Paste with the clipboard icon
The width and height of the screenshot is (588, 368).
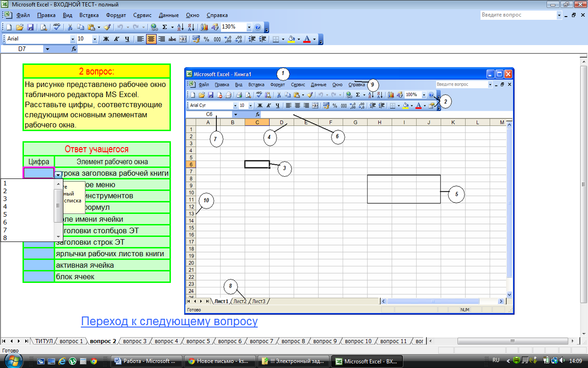pyautogui.click(x=91, y=27)
